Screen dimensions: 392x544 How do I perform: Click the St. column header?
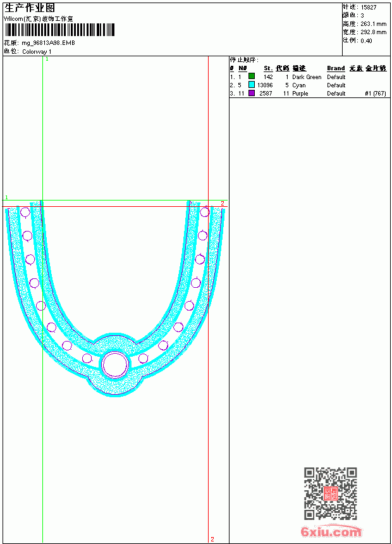tap(268, 68)
